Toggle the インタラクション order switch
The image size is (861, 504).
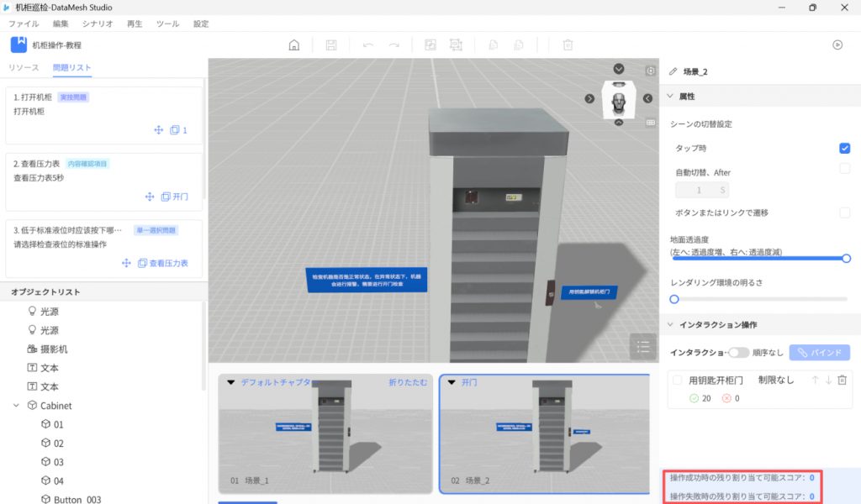(x=738, y=353)
